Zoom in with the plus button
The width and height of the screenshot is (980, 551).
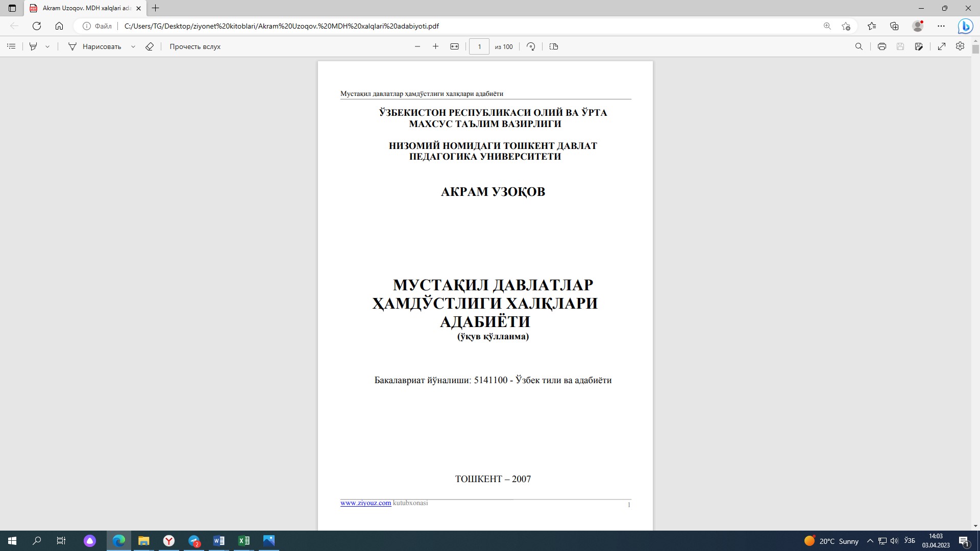[x=435, y=46]
